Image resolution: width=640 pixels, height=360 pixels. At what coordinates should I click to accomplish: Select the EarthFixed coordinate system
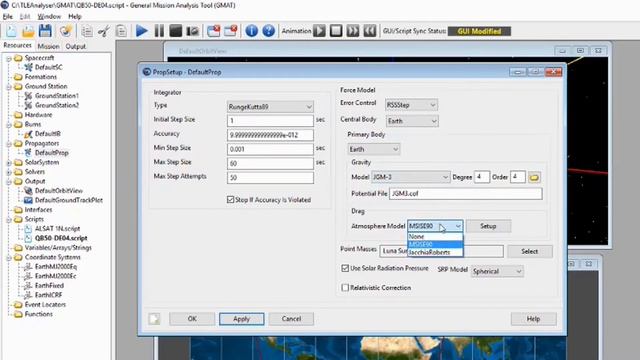point(49,285)
